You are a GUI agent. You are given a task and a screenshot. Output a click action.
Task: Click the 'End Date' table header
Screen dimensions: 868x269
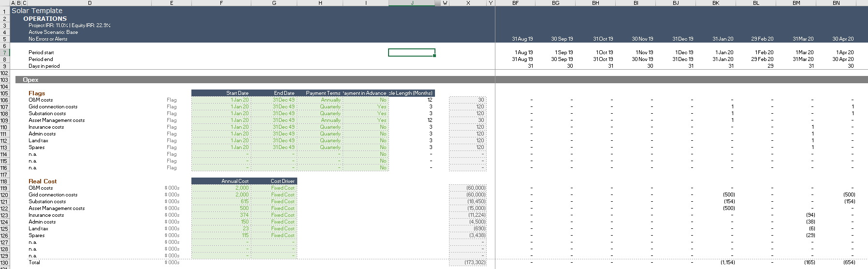[284, 93]
